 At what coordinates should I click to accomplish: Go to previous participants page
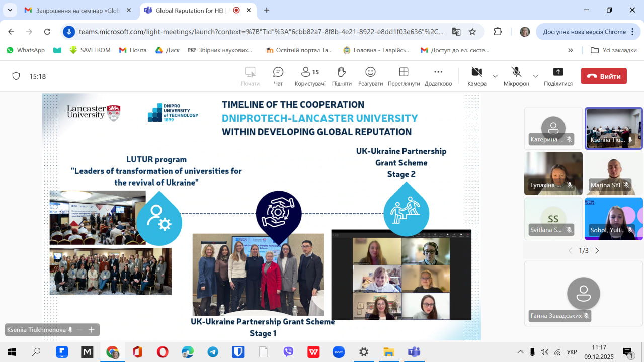point(570,250)
